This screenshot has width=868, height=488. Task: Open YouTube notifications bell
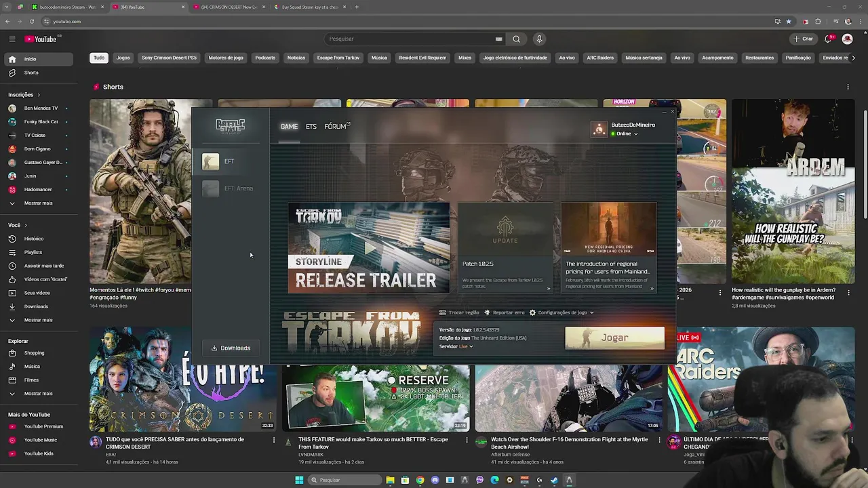(828, 39)
